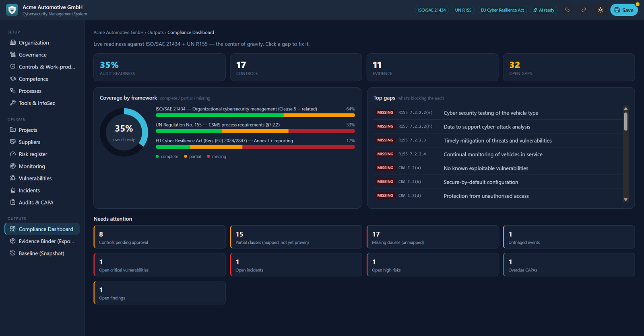Go to Risk register page
Screen dimensions: 644x336
point(42,154)
